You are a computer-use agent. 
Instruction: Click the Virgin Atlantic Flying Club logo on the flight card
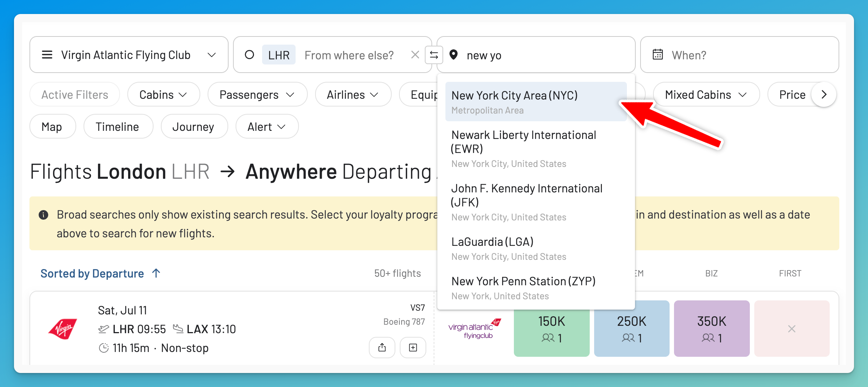click(475, 329)
